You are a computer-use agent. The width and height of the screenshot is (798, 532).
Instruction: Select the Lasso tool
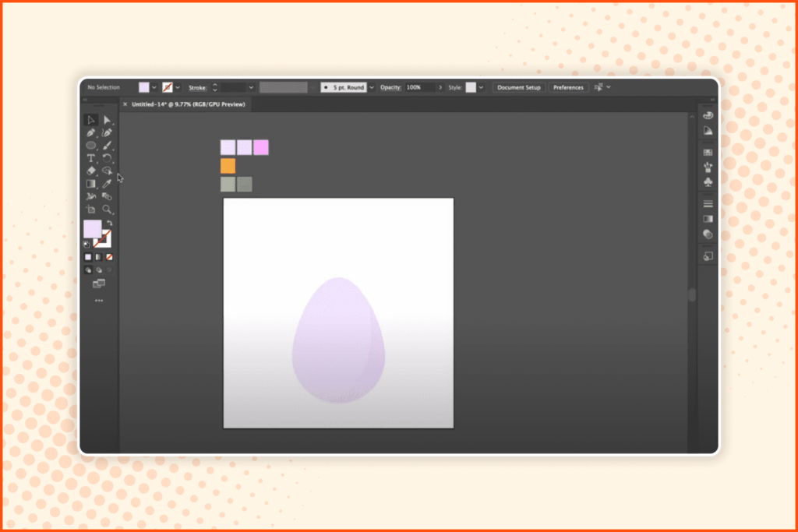click(x=107, y=171)
